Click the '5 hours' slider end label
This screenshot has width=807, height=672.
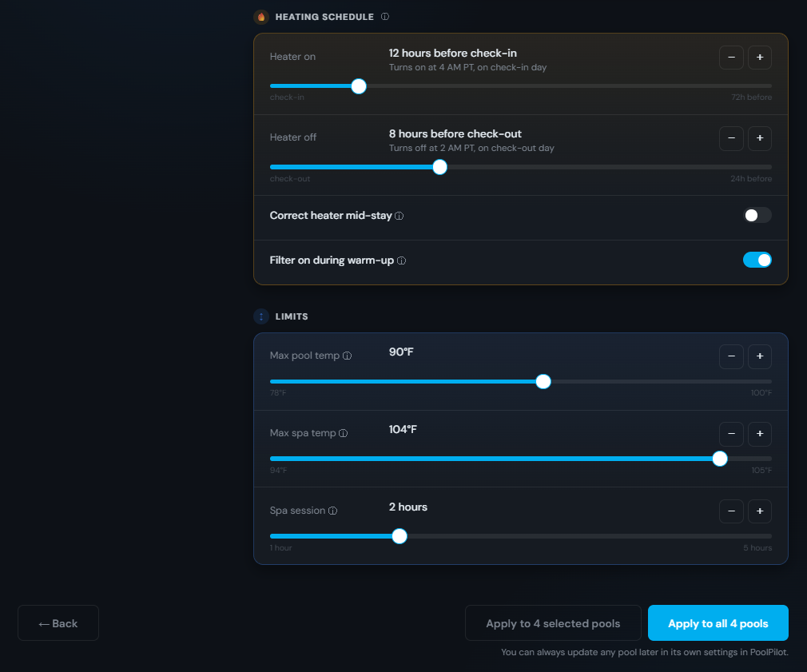click(x=757, y=548)
